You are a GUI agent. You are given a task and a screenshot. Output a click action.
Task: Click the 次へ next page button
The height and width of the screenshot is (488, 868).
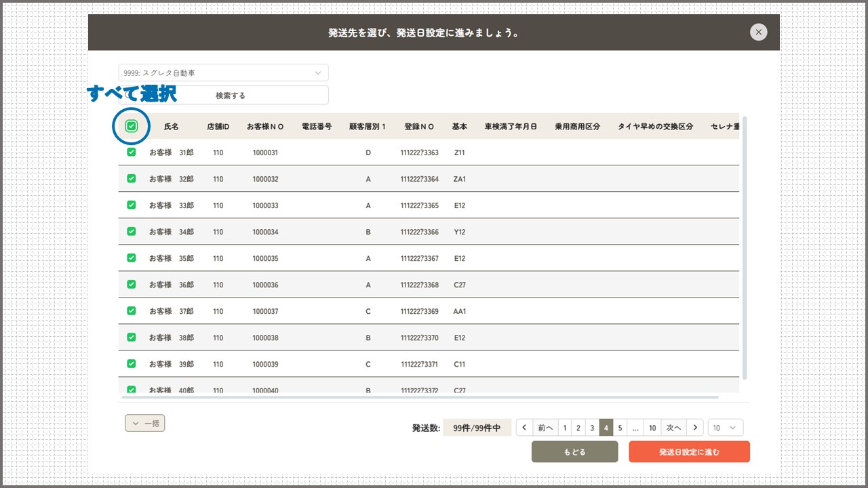(673, 428)
